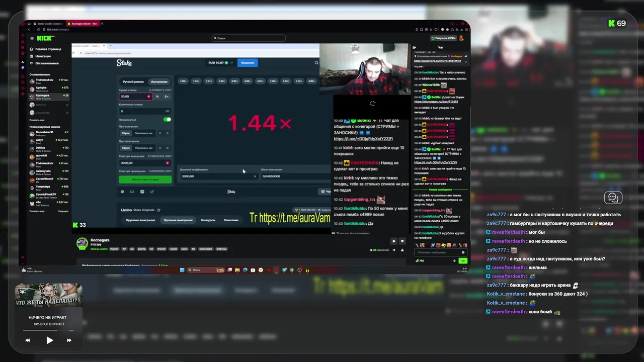644x362 pixels.
Task: Click the bet amount field showing 30,00
Action: [135, 96]
